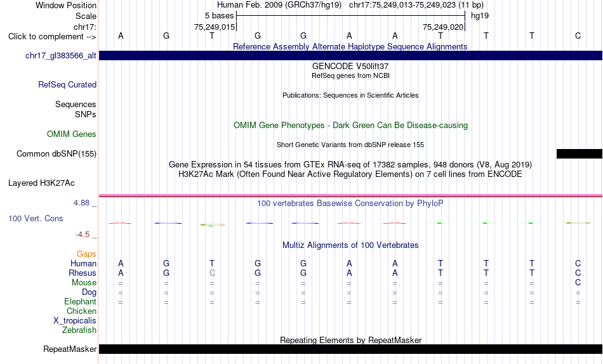Open the H3K27Ac Mark ENCODE track title

(x=350, y=174)
